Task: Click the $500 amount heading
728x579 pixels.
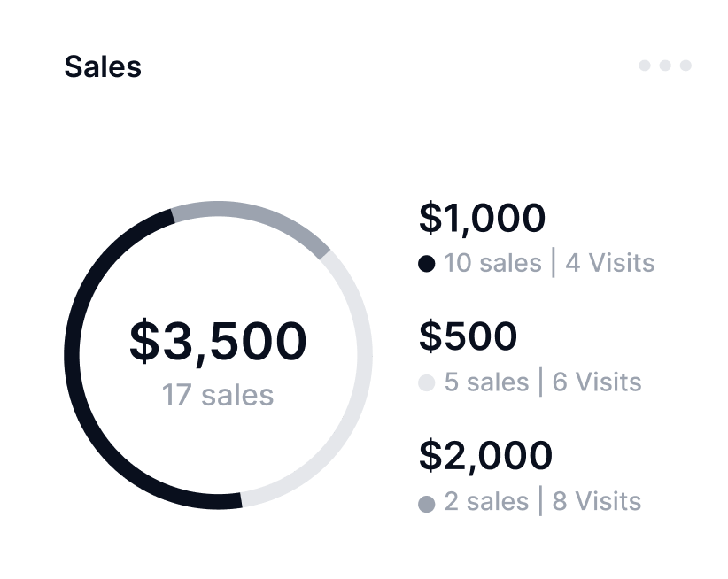Action: pos(468,336)
